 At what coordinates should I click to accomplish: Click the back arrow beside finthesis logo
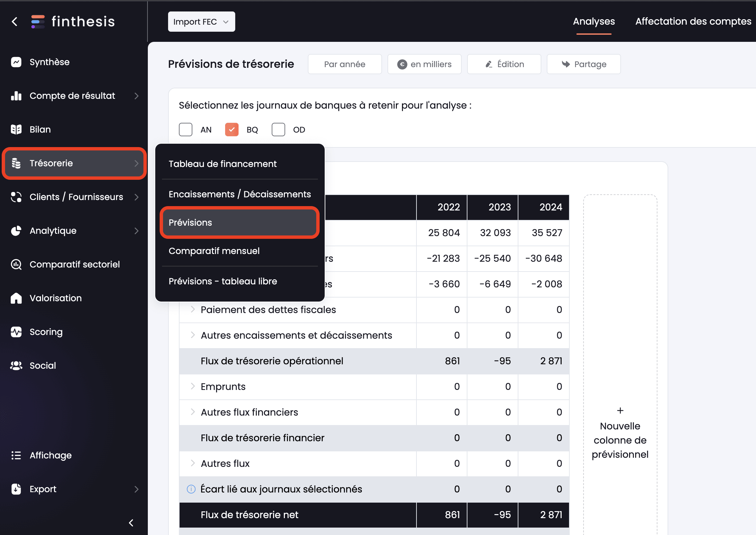click(x=15, y=22)
